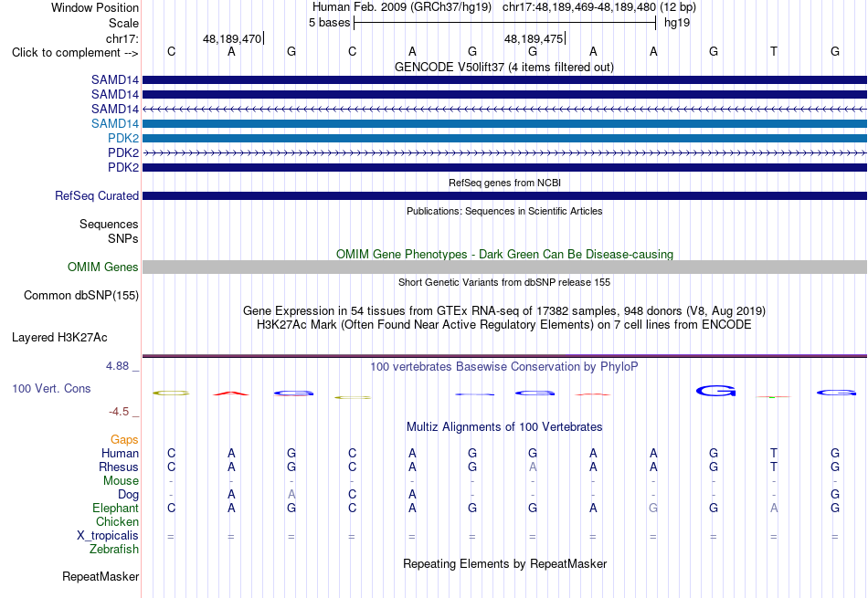Click the GTEx Gene Expression track title
868x598 pixels.
click(504, 310)
